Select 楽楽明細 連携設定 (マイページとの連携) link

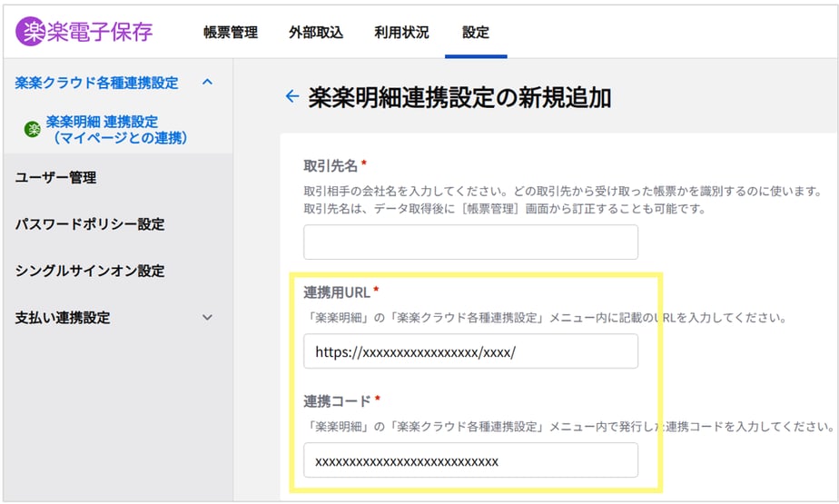pos(116,130)
